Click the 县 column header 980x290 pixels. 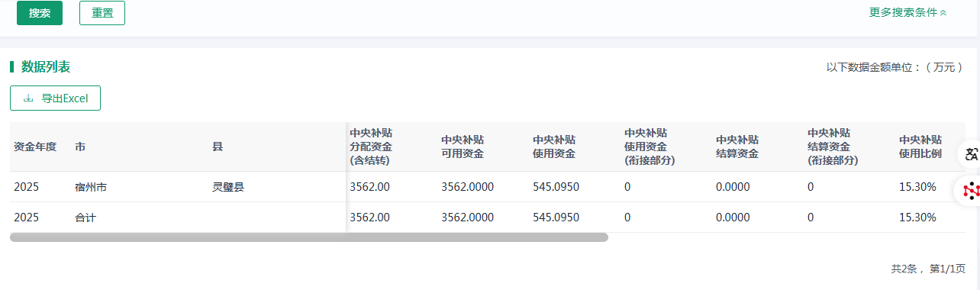click(218, 147)
